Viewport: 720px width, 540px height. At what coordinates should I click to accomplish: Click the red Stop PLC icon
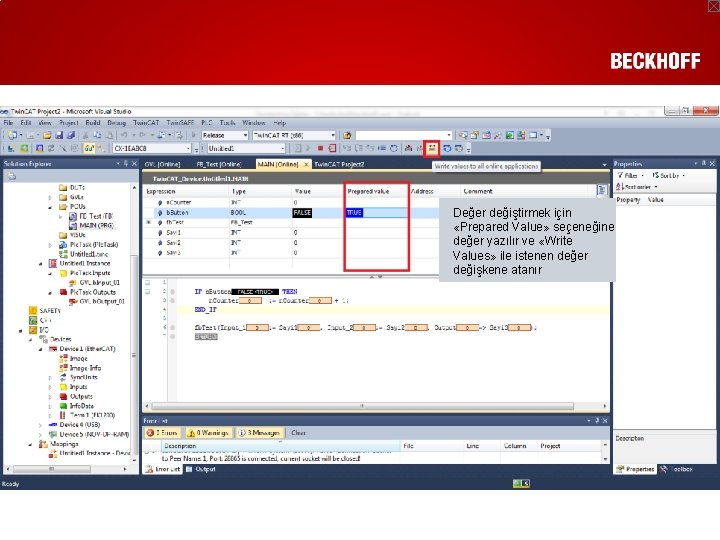click(x=321, y=148)
